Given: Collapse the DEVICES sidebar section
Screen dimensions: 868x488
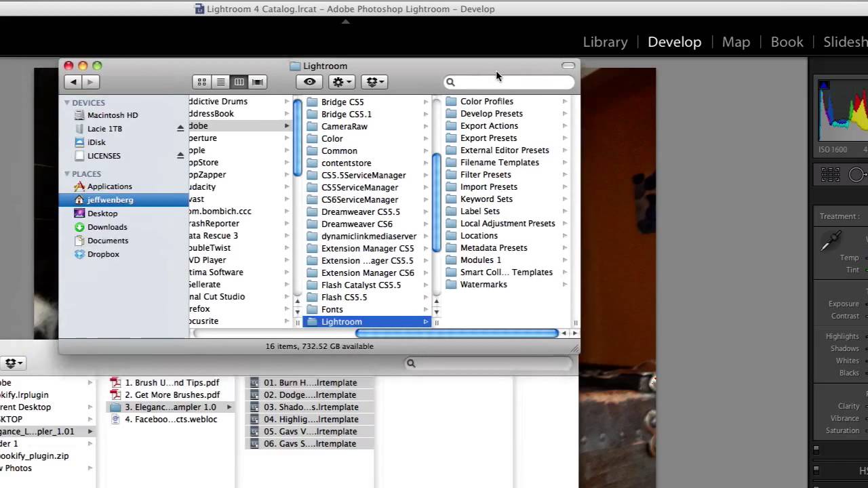Looking at the screenshot, I should [x=67, y=102].
